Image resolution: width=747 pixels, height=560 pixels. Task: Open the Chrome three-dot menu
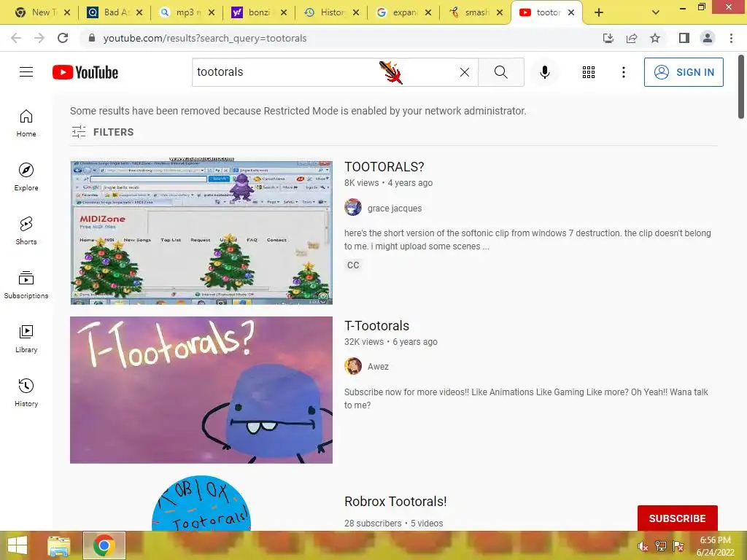click(731, 38)
